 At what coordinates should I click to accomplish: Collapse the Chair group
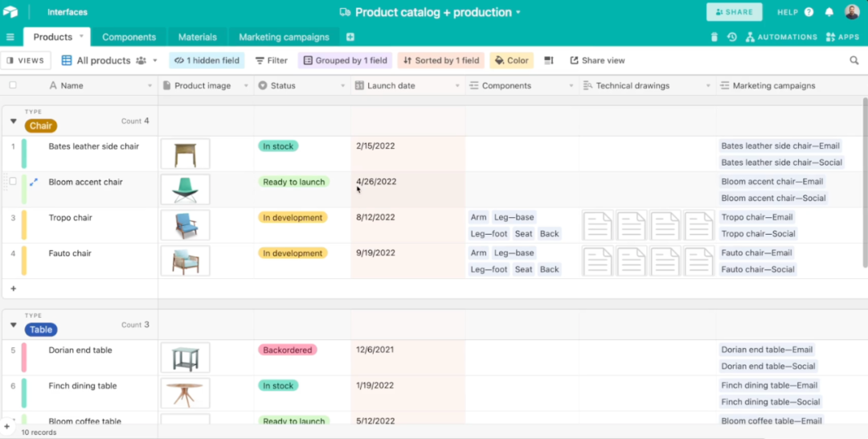coord(13,121)
